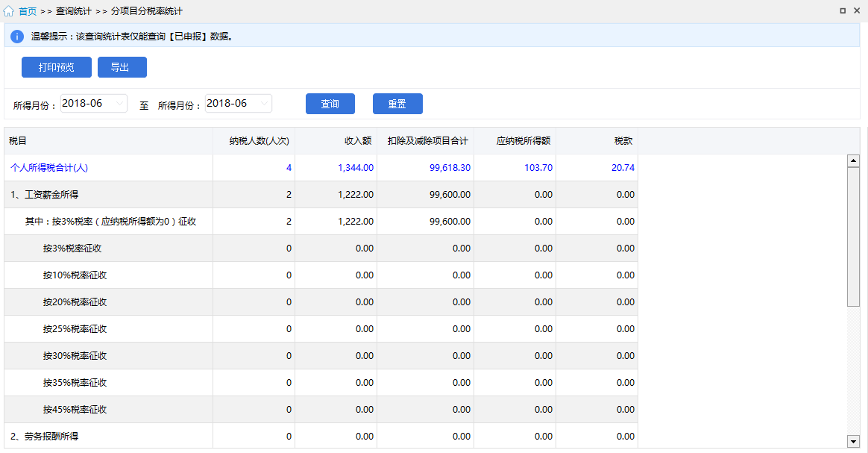Select the 按35%税率征收 row
Screen dimensions: 868x453
tap(321, 383)
